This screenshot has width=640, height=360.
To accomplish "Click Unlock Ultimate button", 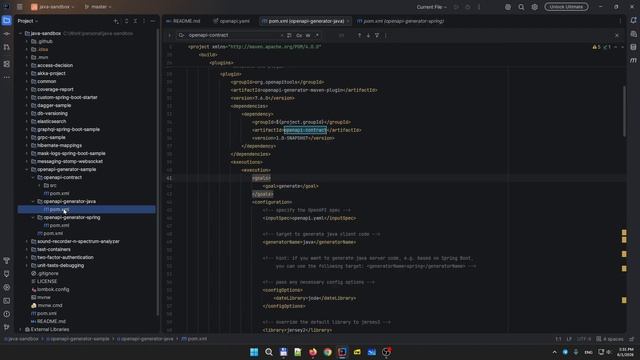I will pos(566,7).
